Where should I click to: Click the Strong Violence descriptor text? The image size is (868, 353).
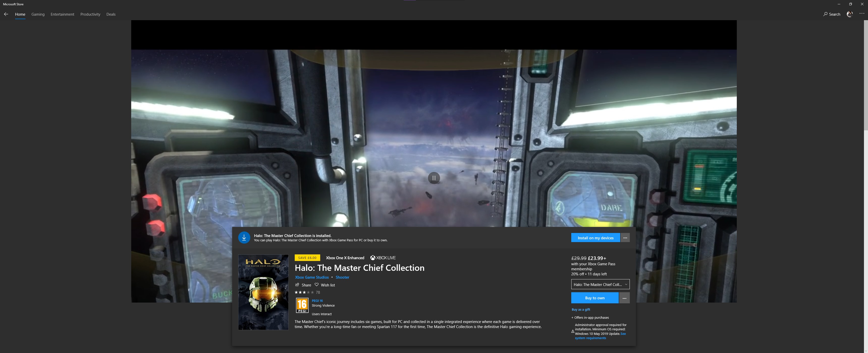click(x=323, y=306)
